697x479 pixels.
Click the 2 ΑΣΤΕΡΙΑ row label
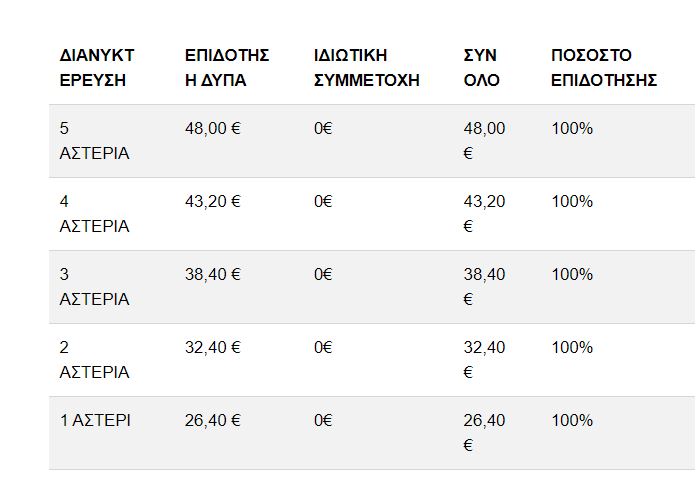[94, 360]
